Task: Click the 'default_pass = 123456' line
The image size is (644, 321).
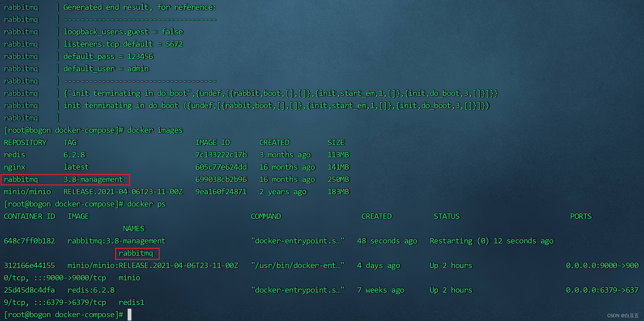Action: point(108,56)
